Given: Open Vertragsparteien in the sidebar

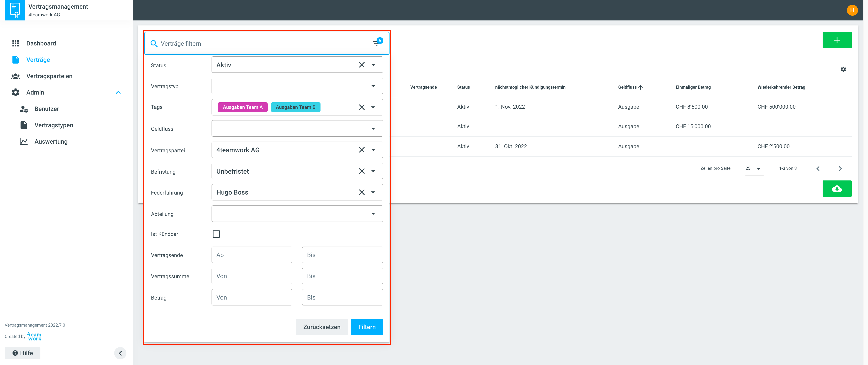Looking at the screenshot, I should pos(49,76).
